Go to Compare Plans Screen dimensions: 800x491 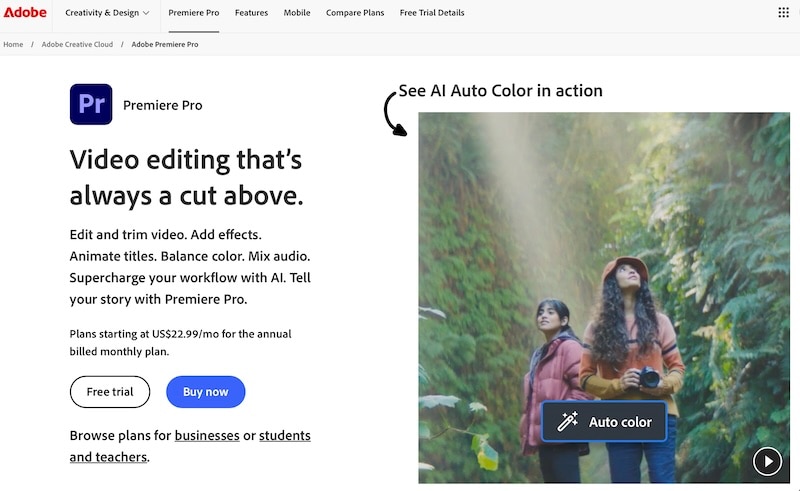click(x=355, y=13)
